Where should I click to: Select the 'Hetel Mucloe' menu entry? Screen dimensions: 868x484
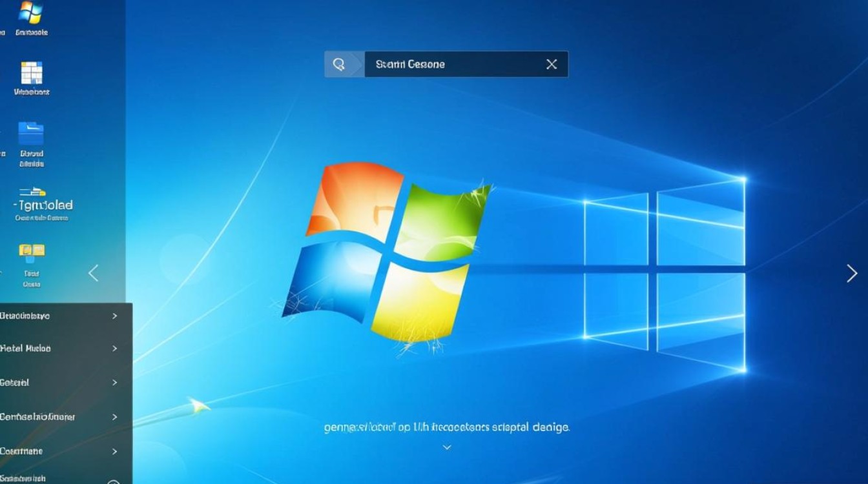point(26,348)
